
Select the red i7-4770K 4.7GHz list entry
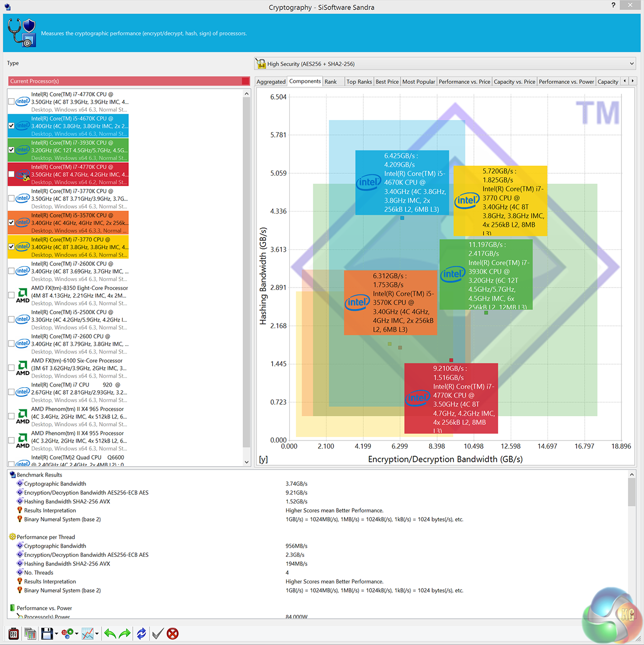point(68,174)
